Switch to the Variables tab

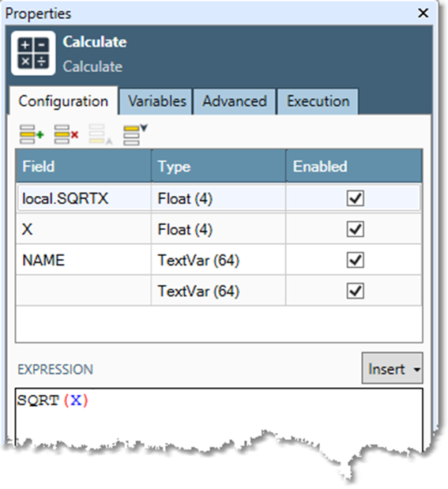pyautogui.click(x=156, y=102)
